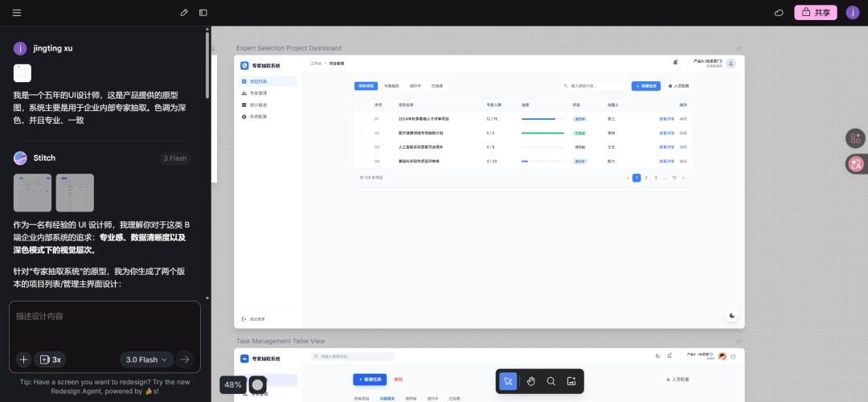Screen dimensions: 868x402
Task: Click the 3 Flash model badge
Action: click(175, 158)
